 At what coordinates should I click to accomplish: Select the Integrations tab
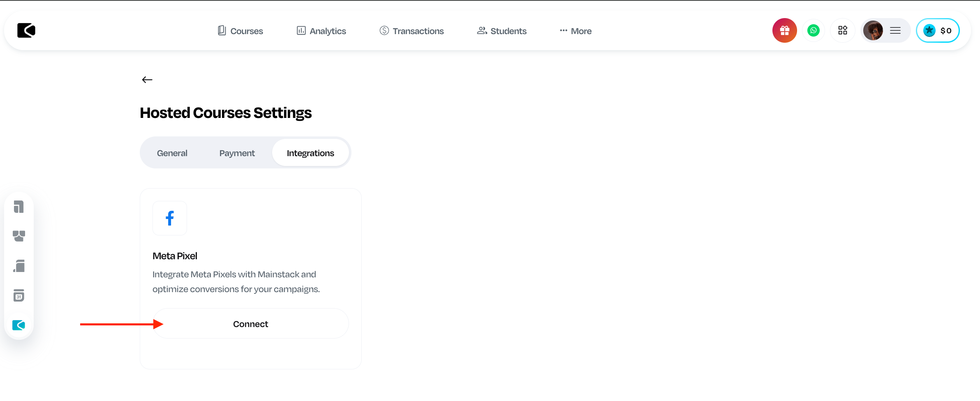pos(310,153)
